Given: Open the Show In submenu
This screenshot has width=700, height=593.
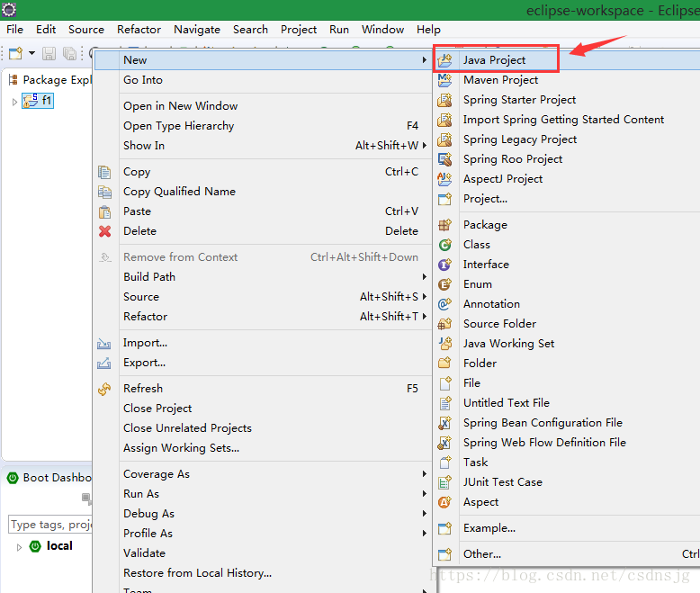Looking at the screenshot, I should tap(263, 146).
